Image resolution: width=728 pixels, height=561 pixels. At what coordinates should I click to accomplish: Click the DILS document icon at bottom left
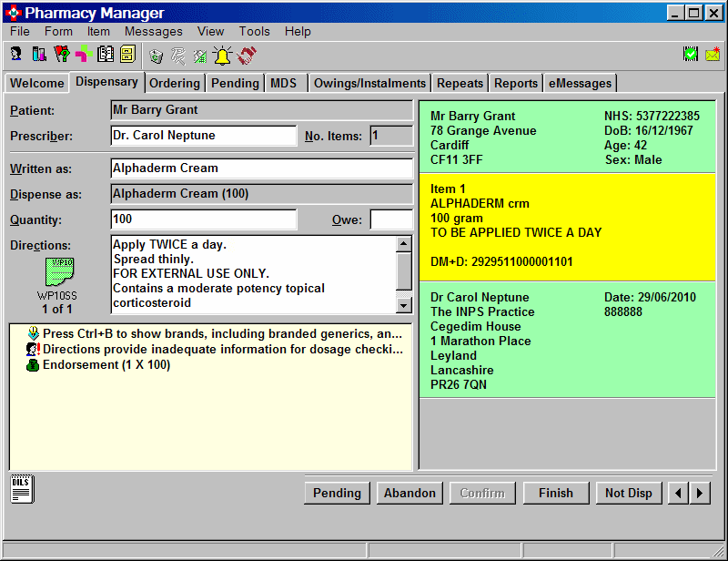point(22,489)
